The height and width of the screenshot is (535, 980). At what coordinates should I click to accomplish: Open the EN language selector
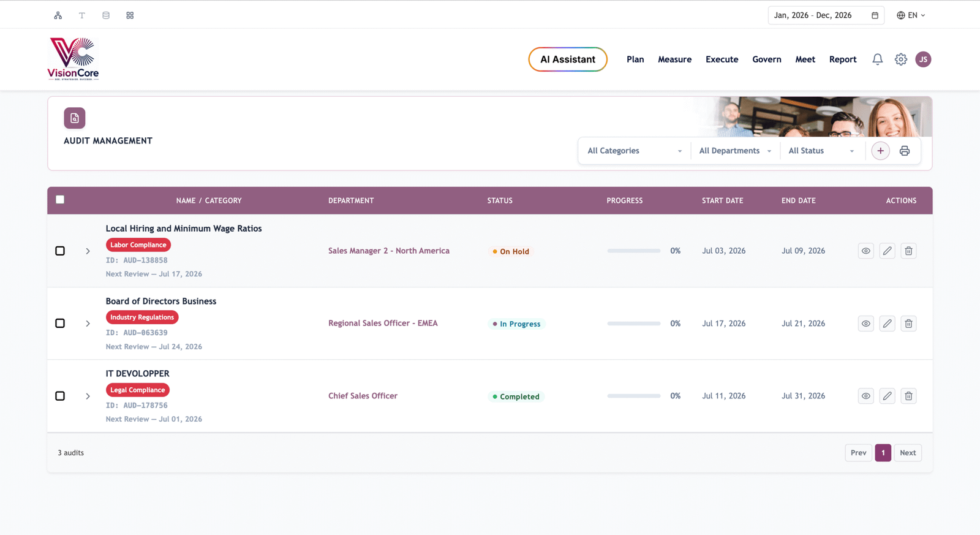(x=911, y=15)
